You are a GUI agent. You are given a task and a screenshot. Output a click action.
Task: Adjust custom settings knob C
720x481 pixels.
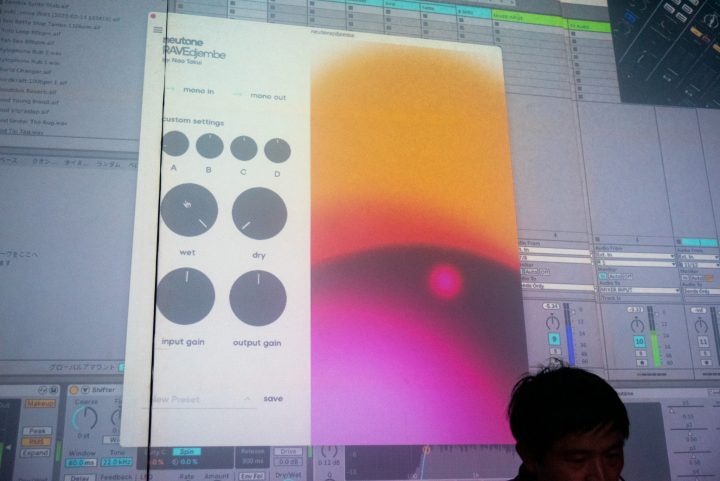243,148
